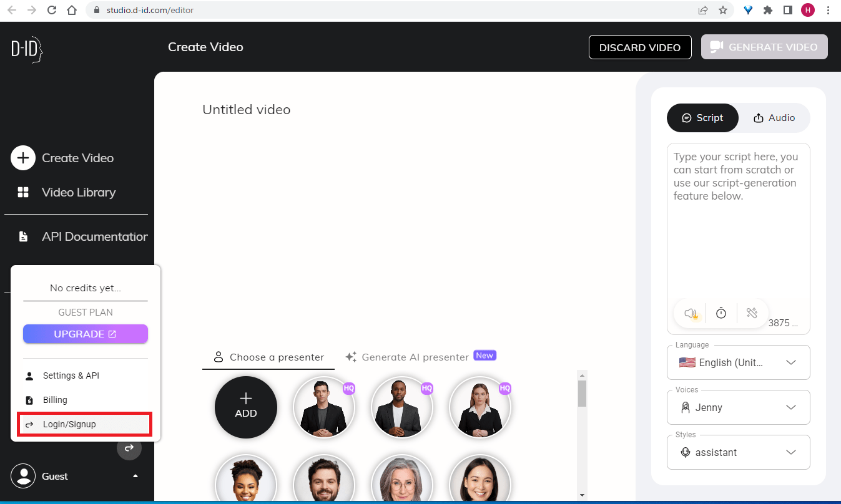
Task: Click the GENERATE VIDEO button
Action: pos(764,47)
